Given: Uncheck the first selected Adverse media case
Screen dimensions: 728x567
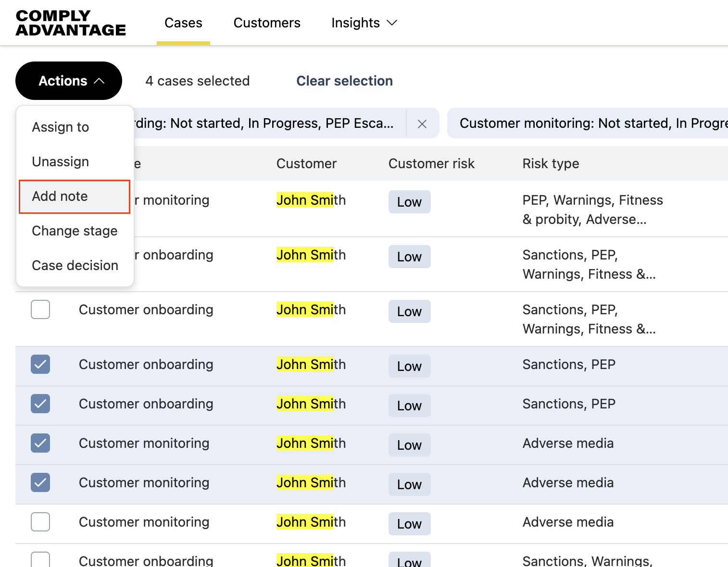Looking at the screenshot, I should coord(40,443).
